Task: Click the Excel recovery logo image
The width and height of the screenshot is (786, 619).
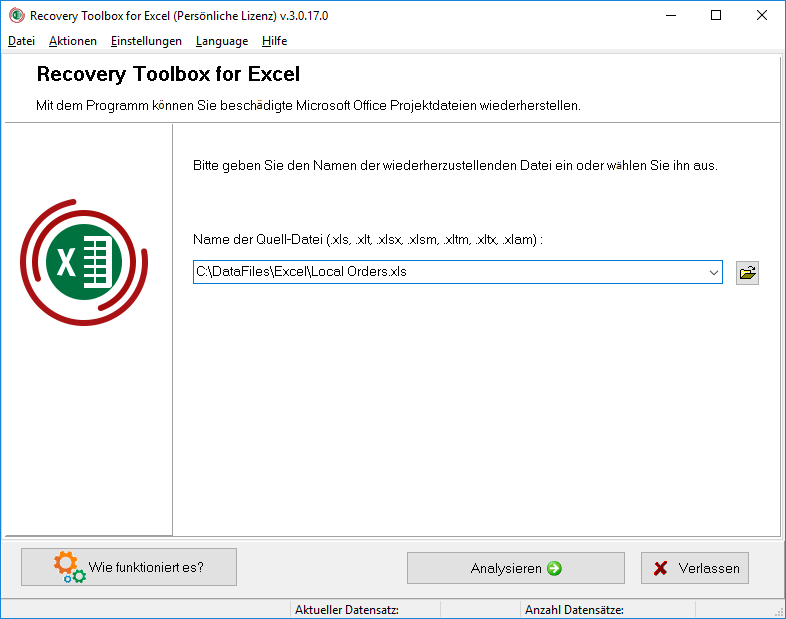Action: click(x=84, y=262)
